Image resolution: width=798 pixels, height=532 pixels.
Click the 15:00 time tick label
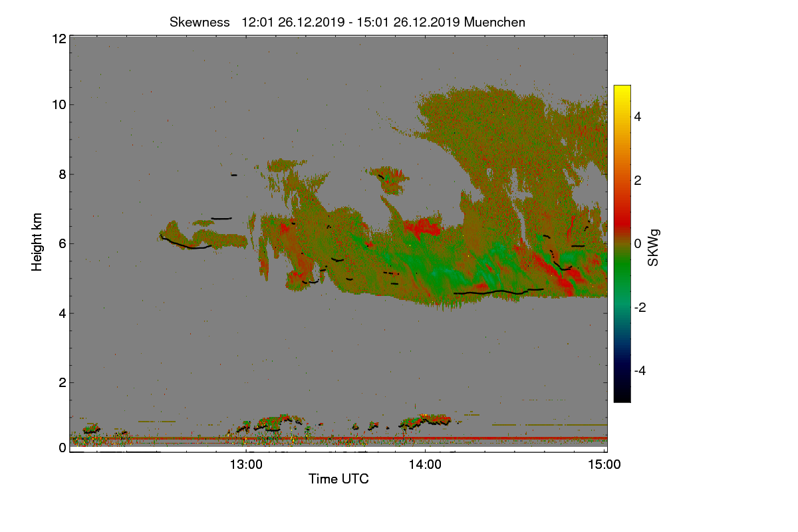[x=604, y=465]
